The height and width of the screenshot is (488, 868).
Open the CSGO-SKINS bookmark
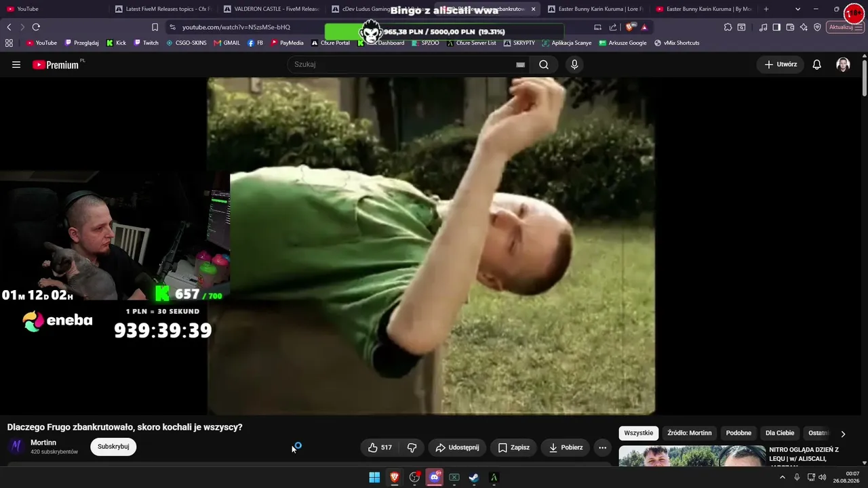(186, 43)
